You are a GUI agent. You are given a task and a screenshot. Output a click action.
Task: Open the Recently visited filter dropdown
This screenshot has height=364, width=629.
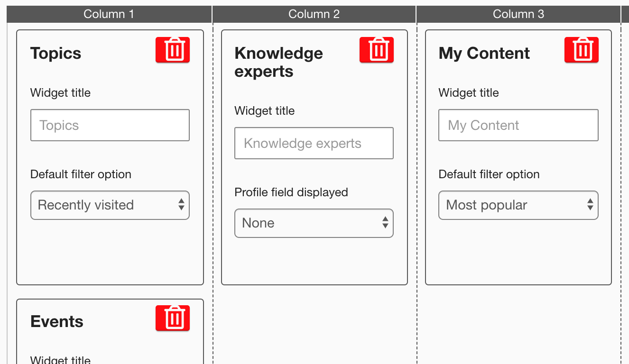110,205
